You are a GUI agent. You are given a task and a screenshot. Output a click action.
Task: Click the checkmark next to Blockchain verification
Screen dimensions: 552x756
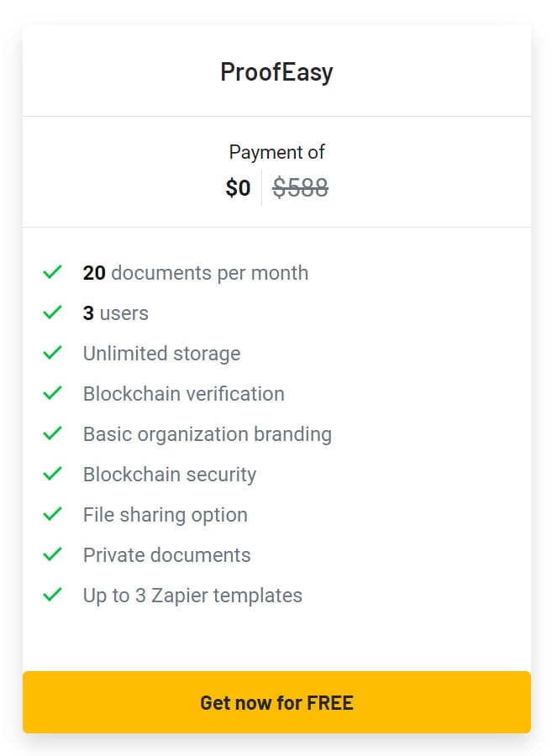tap(52, 393)
